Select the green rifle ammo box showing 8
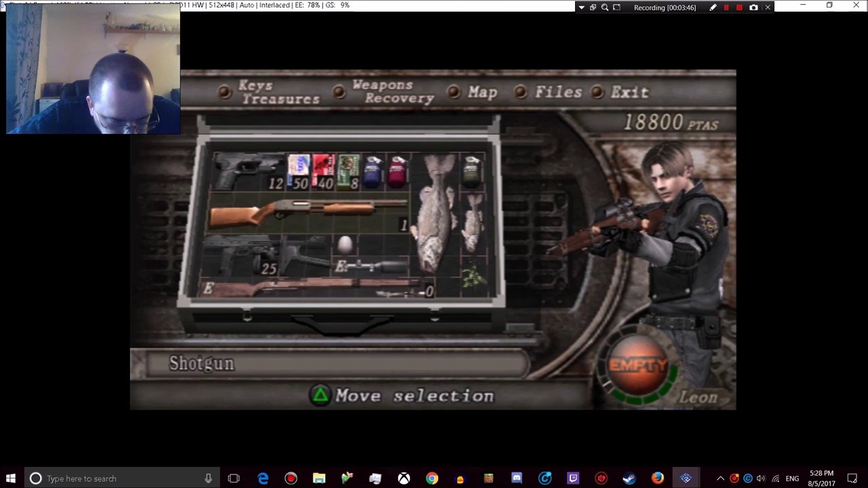 coord(348,171)
